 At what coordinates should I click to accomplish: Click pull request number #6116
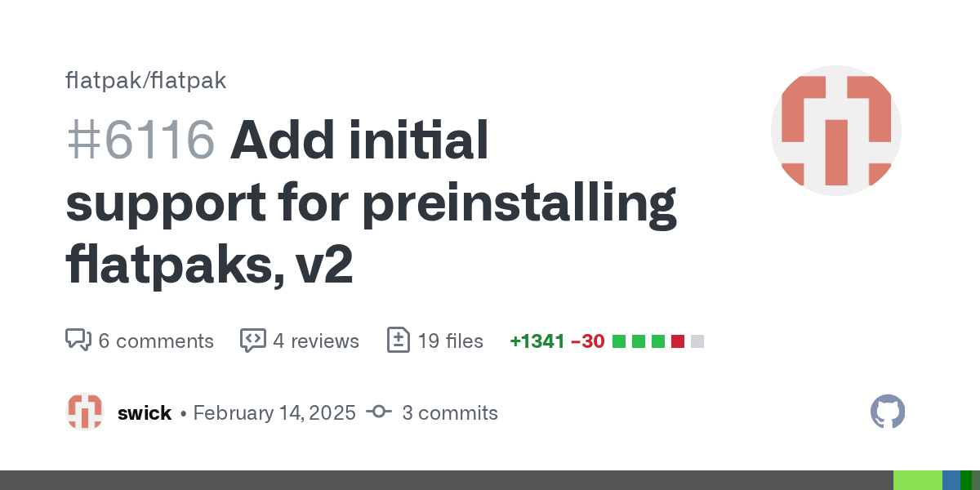pyautogui.click(x=140, y=140)
